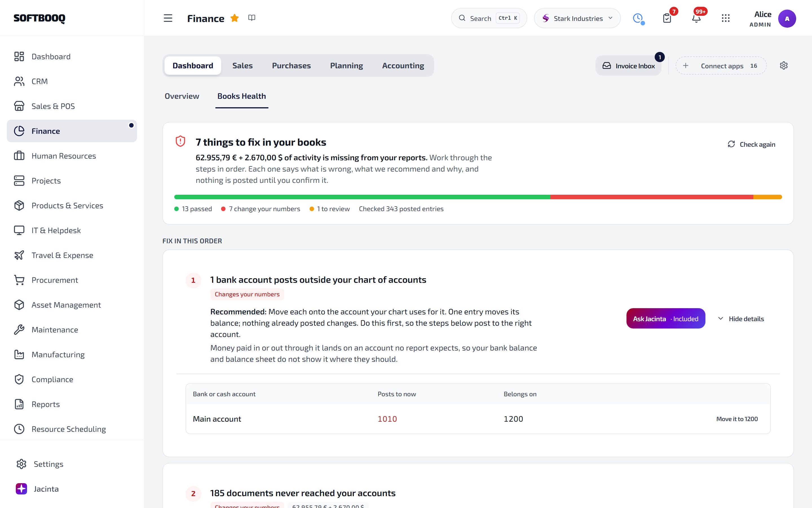Image resolution: width=812 pixels, height=508 pixels.
Task: Open Human Resources module
Action: 72,156
